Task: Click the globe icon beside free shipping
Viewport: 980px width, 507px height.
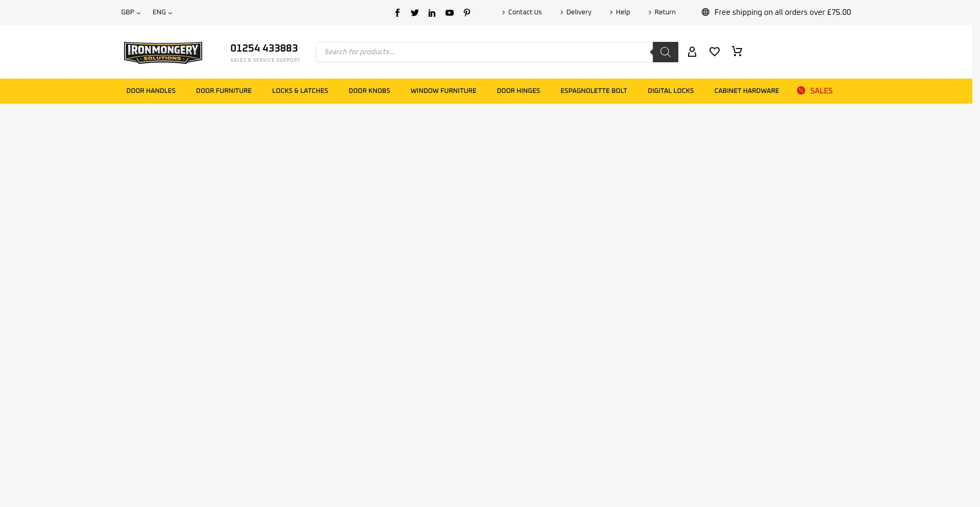Action: pos(705,12)
